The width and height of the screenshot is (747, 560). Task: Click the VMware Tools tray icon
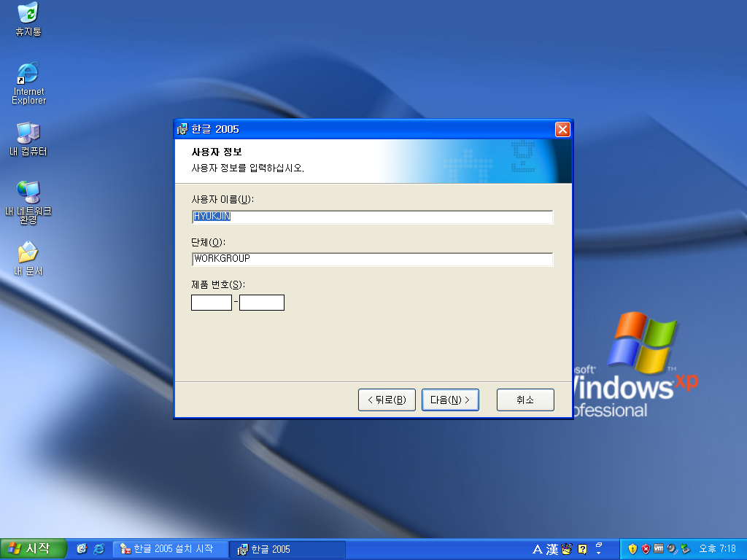pyautogui.click(x=659, y=549)
